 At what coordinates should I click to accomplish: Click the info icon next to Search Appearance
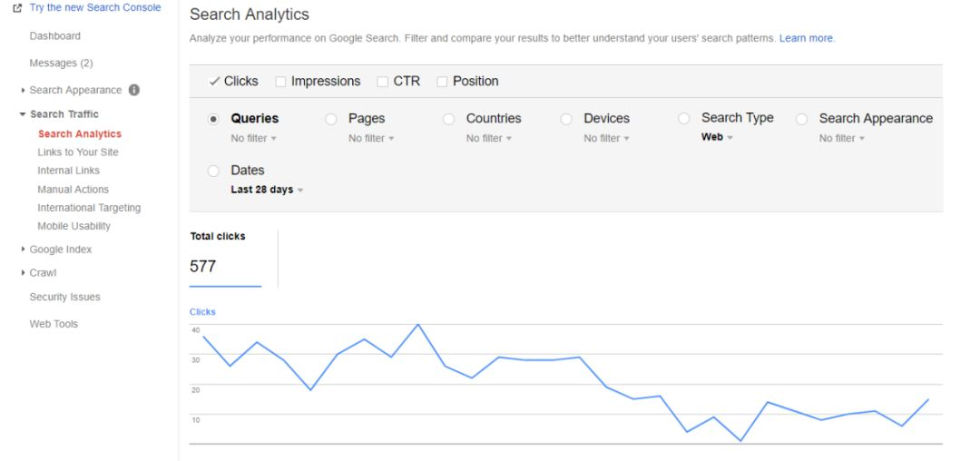coord(133,90)
